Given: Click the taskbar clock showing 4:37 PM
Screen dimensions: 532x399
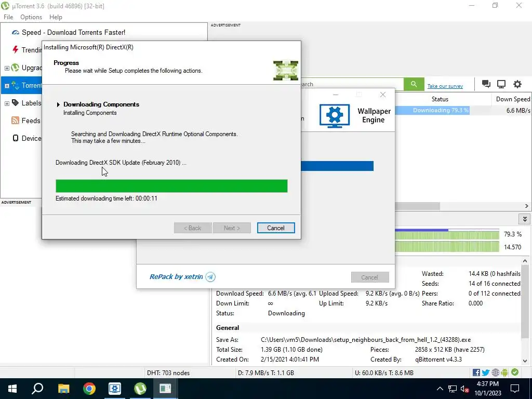Looking at the screenshot, I should coord(487,389).
